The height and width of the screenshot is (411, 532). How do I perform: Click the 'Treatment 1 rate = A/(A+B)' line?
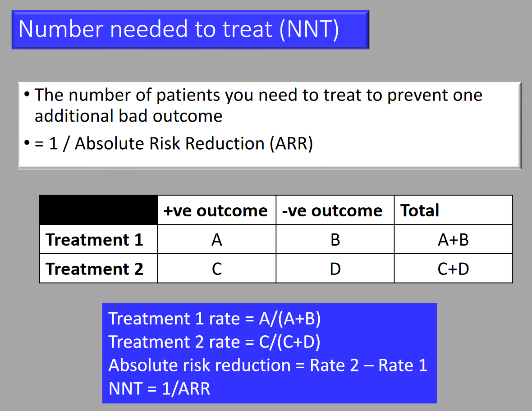coord(215,319)
